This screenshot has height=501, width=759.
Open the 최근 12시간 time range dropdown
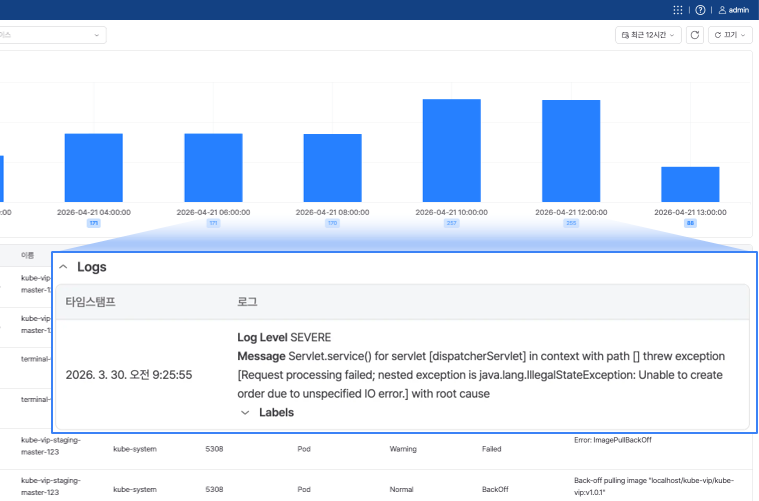point(648,35)
